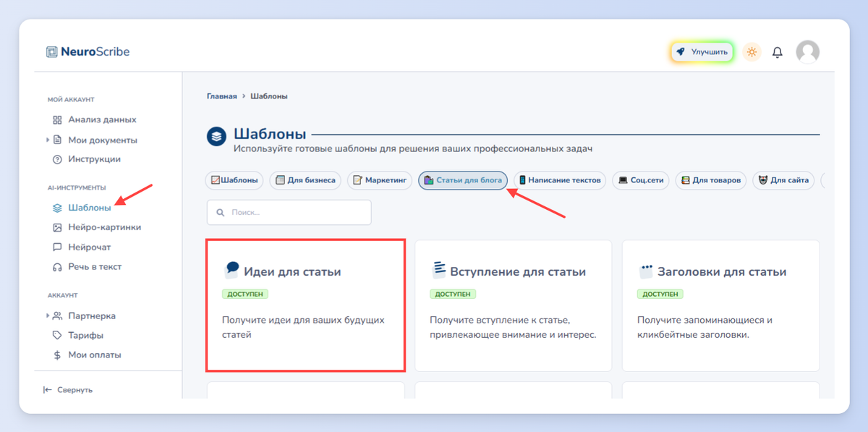Click the NeuroScribe logo icon

pyautogui.click(x=51, y=52)
